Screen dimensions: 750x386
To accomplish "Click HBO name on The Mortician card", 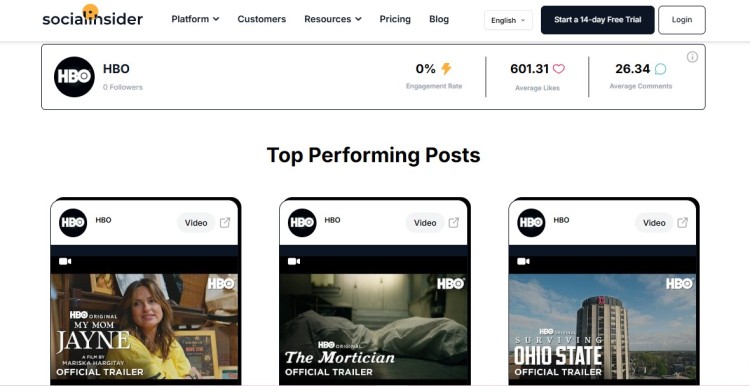I will [332, 220].
